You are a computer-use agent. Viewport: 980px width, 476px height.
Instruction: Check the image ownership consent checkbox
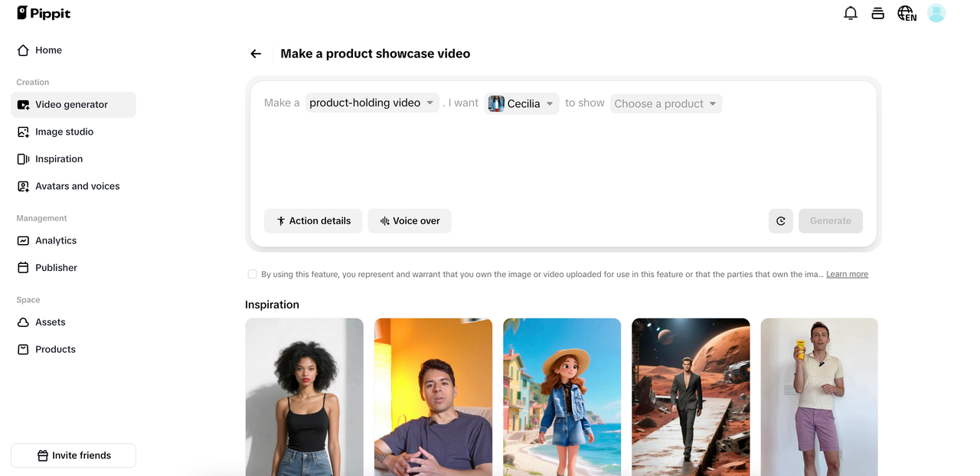click(252, 274)
